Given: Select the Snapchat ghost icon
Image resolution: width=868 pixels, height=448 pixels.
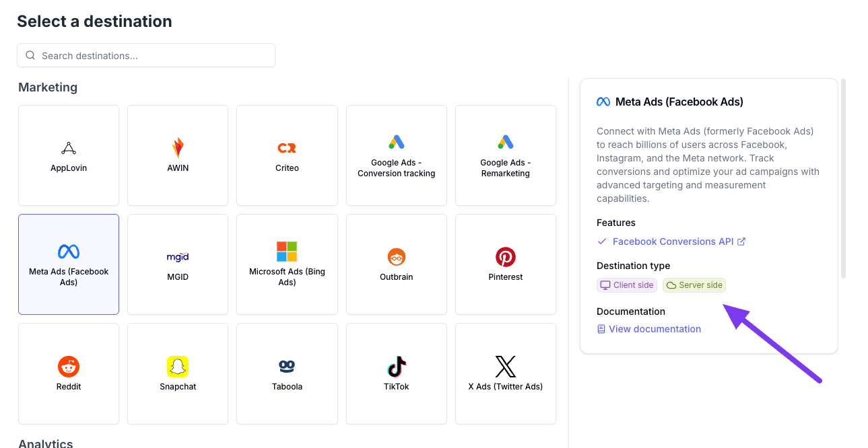Looking at the screenshot, I should [x=178, y=367].
